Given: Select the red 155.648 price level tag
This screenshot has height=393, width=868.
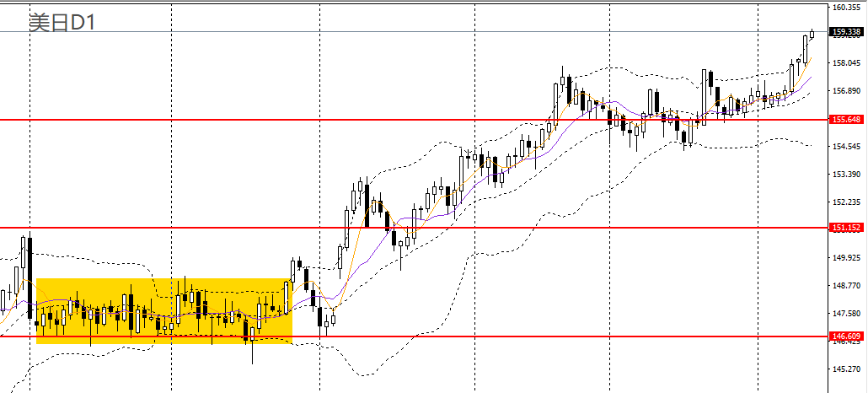Looking at the screenshot, I should coord(846,120).
